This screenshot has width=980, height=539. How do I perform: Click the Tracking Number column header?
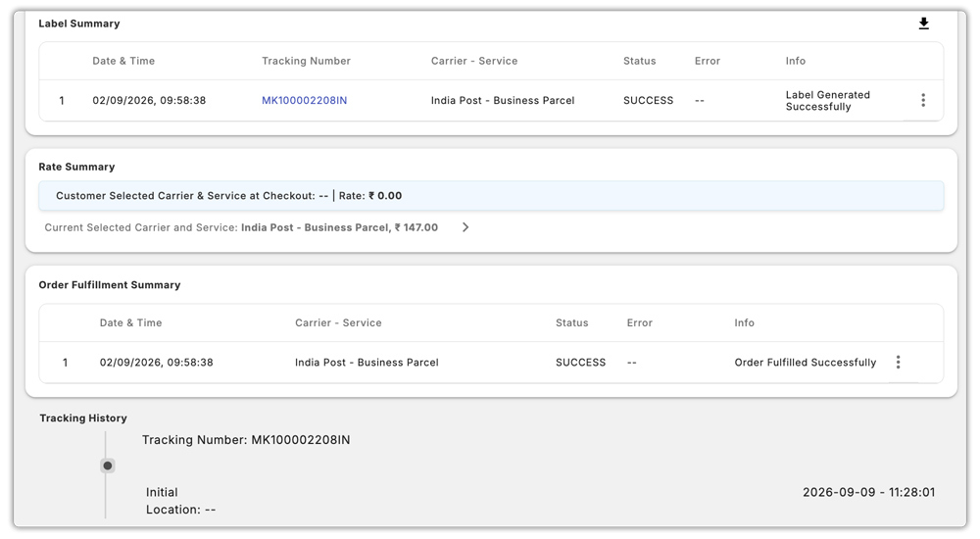pos(306,62)
